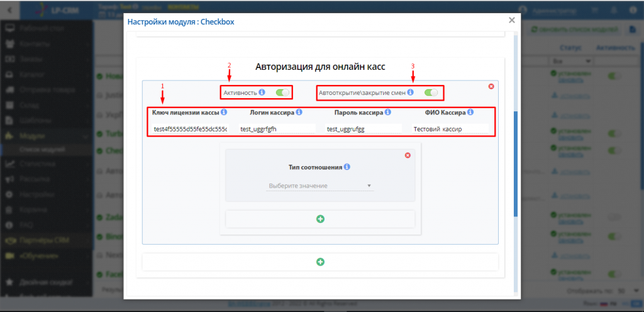
Task: Click the Ключ лицензии кассы input field
Action: (190, 129)
